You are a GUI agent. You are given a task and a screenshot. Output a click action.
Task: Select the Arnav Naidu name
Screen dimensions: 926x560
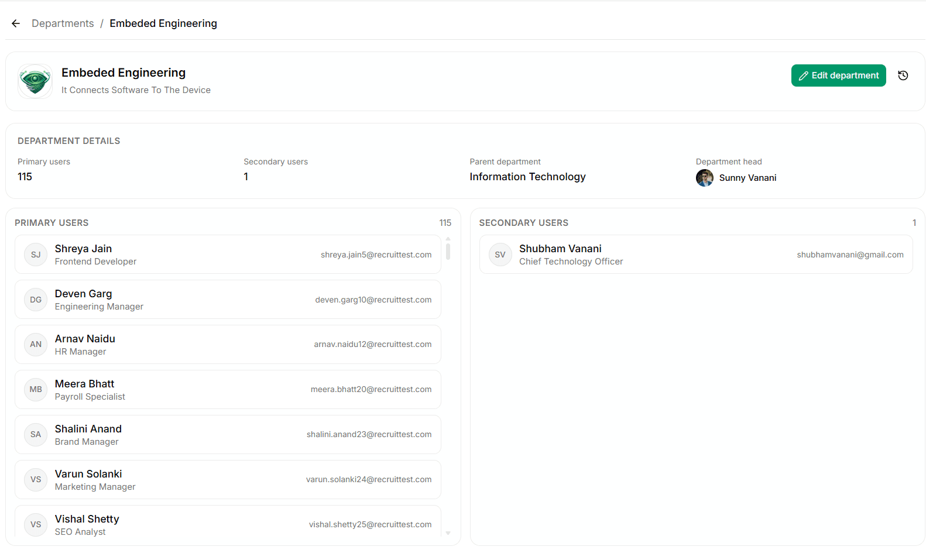[85, 339]
